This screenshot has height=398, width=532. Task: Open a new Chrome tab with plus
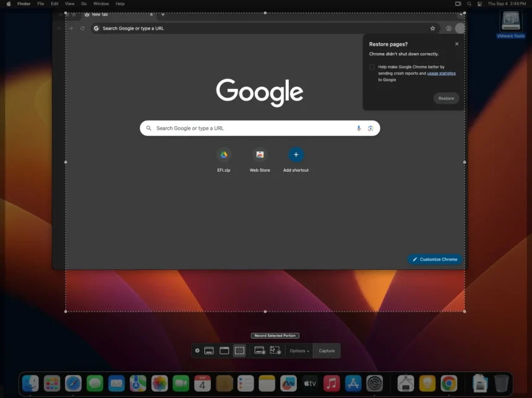click(x=163, y=15)
